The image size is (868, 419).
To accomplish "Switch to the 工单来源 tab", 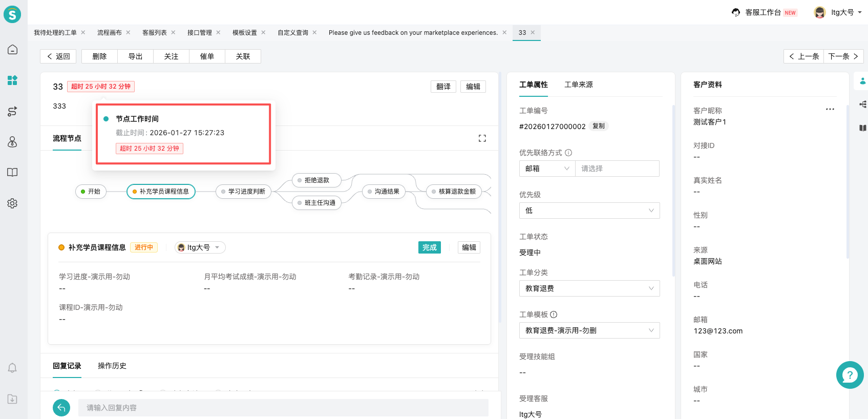I will (x=578, y=85).
